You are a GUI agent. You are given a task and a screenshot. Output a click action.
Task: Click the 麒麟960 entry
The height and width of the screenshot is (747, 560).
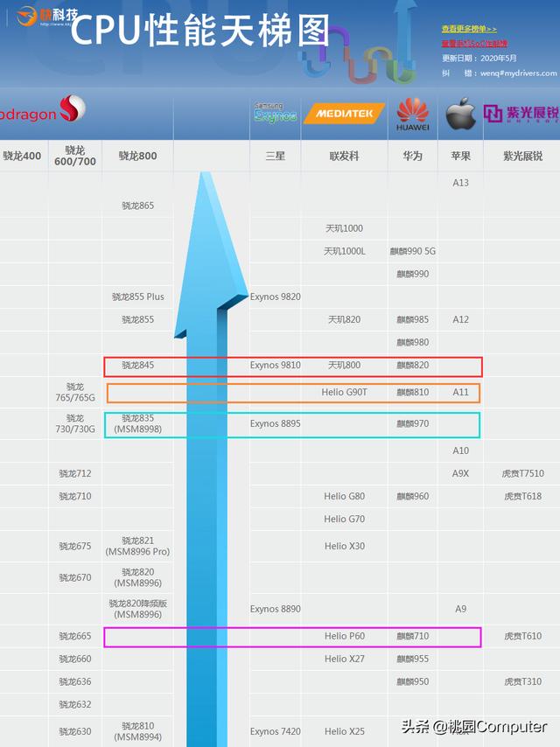[x=413, y=497]
